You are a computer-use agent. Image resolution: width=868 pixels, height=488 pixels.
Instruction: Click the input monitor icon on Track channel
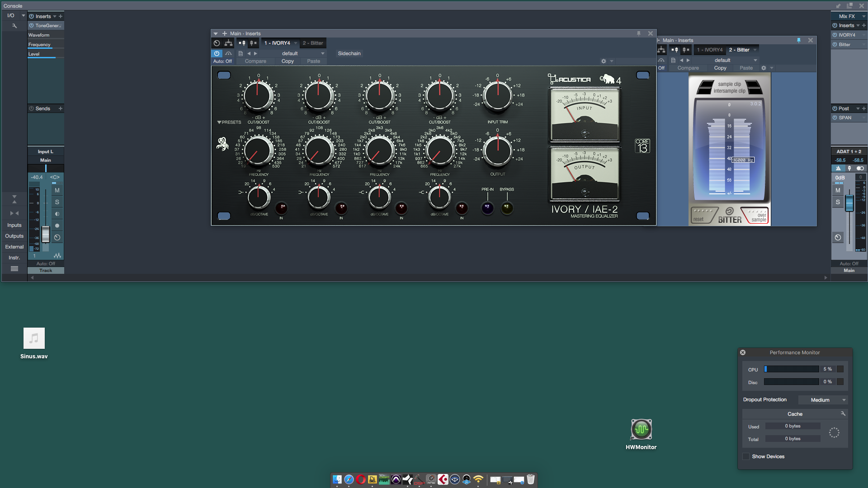(57, 214)
